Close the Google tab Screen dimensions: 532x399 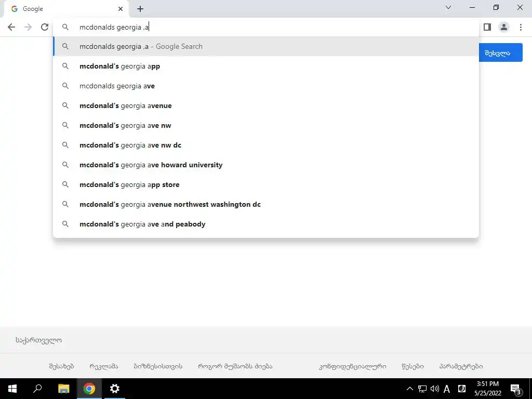point(121,9)
